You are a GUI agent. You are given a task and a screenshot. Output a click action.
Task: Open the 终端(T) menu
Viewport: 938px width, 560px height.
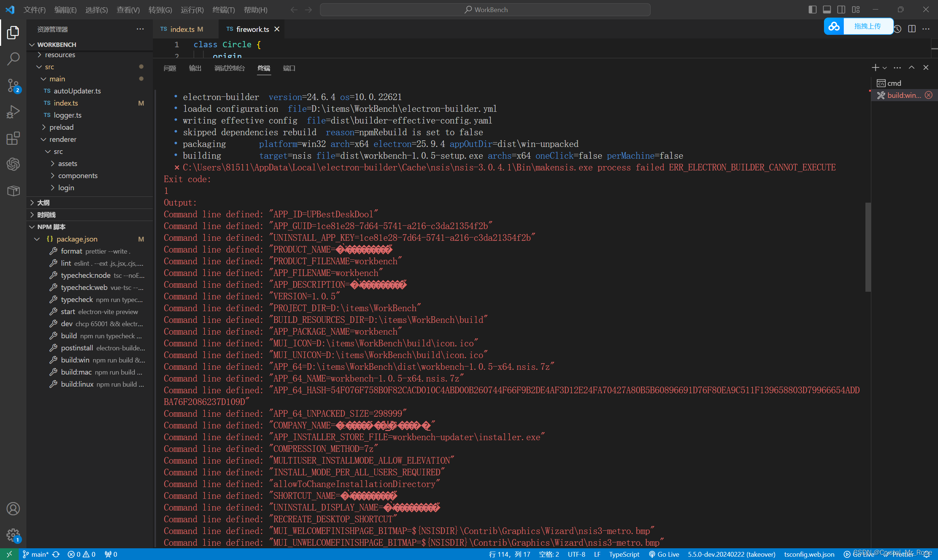click(x=223, y=10)
